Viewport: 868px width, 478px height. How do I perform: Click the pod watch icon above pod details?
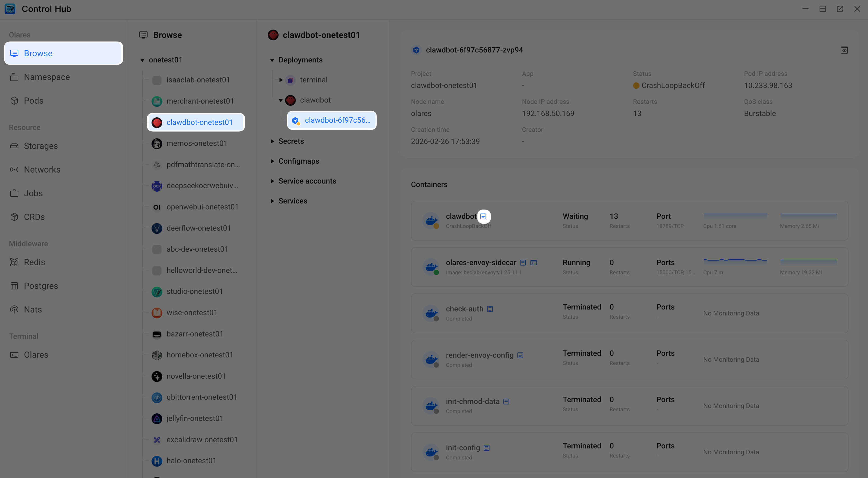844,50
